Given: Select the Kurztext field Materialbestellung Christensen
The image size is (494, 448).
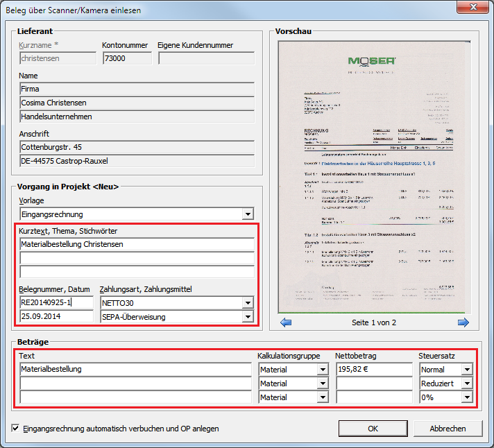Looking at the screenshot, I should pyautogui.click(x=137, y=244).
